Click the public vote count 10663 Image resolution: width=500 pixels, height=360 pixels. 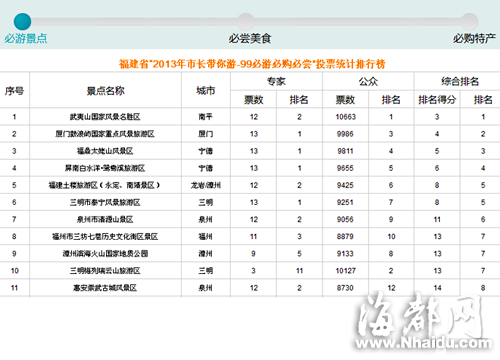pos(346,117)
